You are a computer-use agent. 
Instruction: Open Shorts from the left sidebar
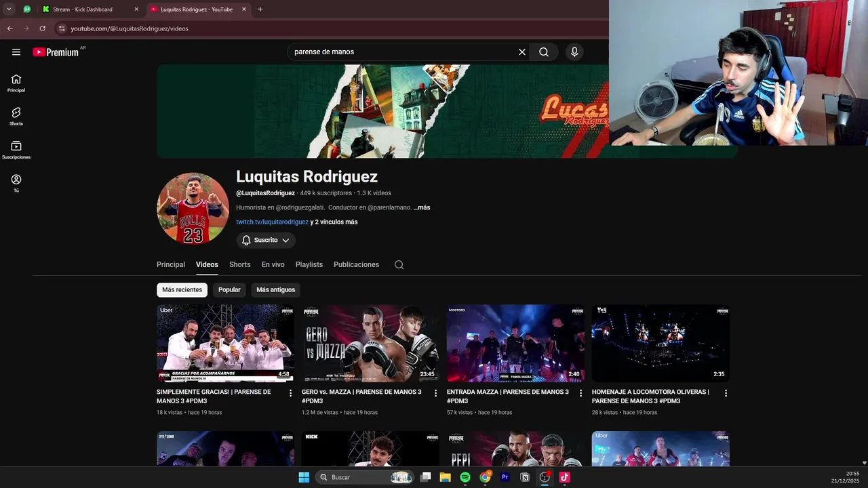coord(16,117)
